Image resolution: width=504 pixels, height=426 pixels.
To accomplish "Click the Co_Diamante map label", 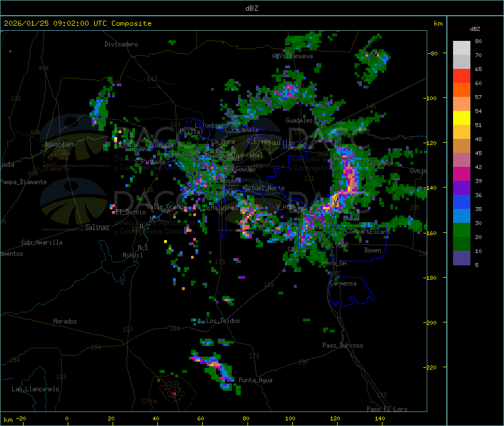I will [x=51, y=168].
